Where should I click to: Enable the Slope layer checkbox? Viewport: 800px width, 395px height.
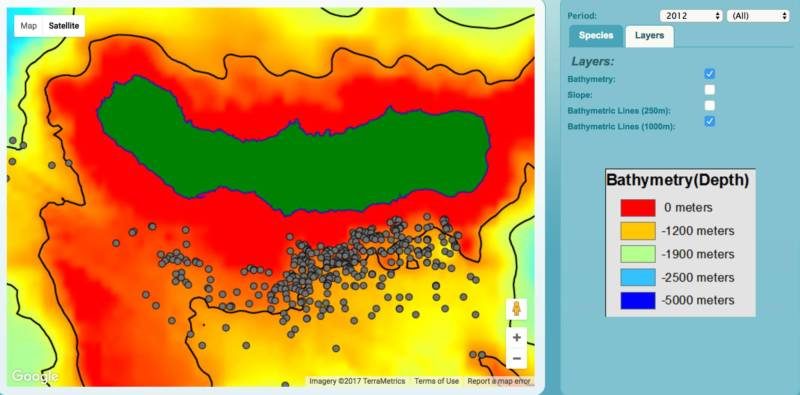click(x=709, y=90)
